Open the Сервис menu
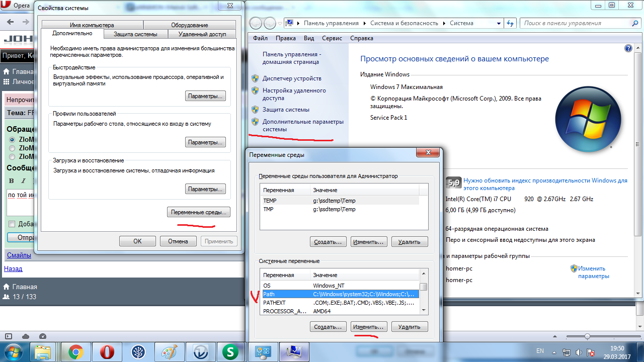Screen dimensions: 644x362 (x=332, y=38)
